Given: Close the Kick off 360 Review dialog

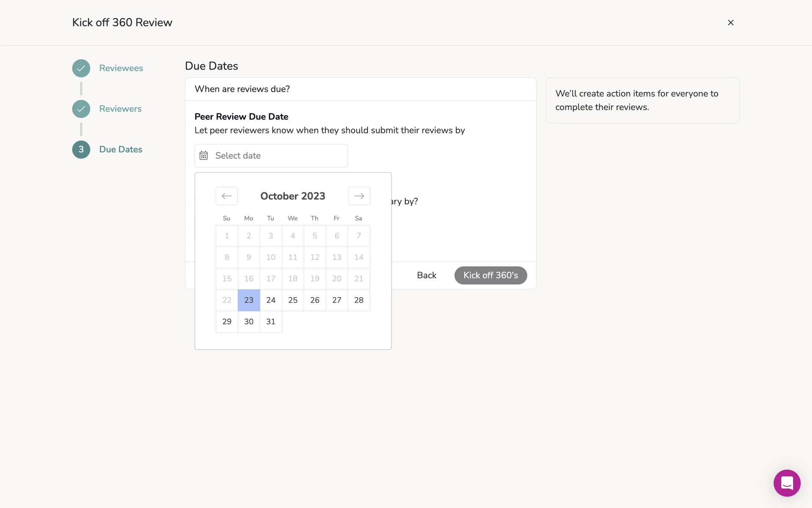Looking at the screenshot, I should point(730,23).
